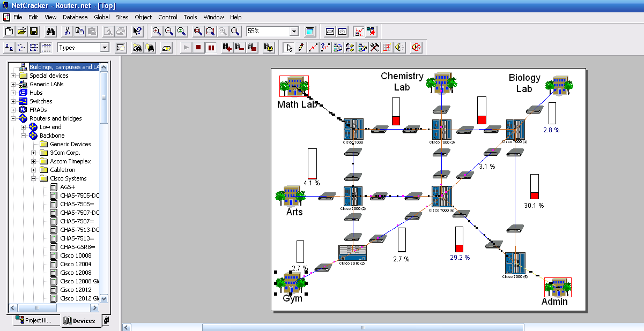Open the File menu
Viewport: 644px width, 331px height.
pyautogui.click(x=18, y=17)
